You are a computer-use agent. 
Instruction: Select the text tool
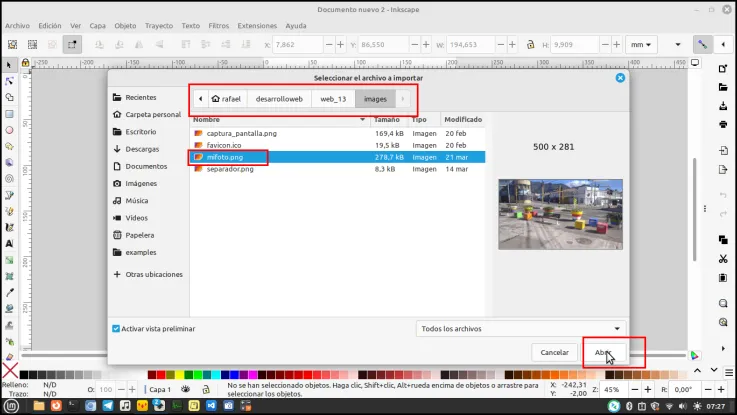point(9,243)
